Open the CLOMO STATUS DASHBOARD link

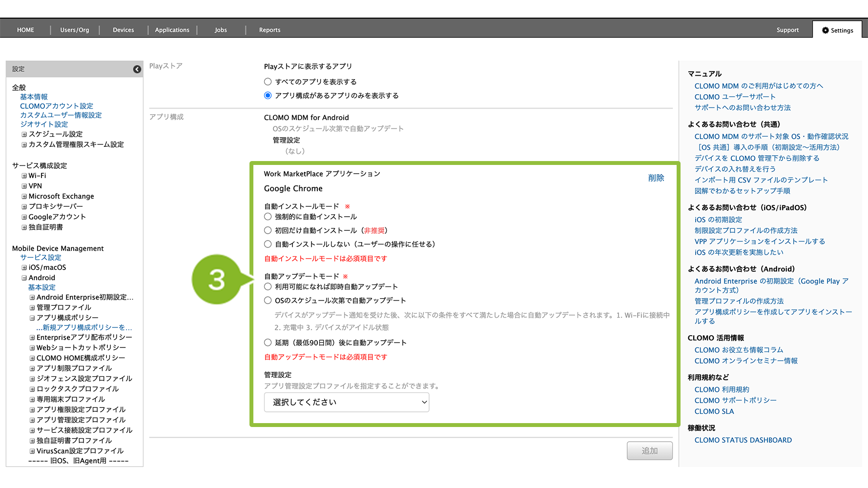743,440
